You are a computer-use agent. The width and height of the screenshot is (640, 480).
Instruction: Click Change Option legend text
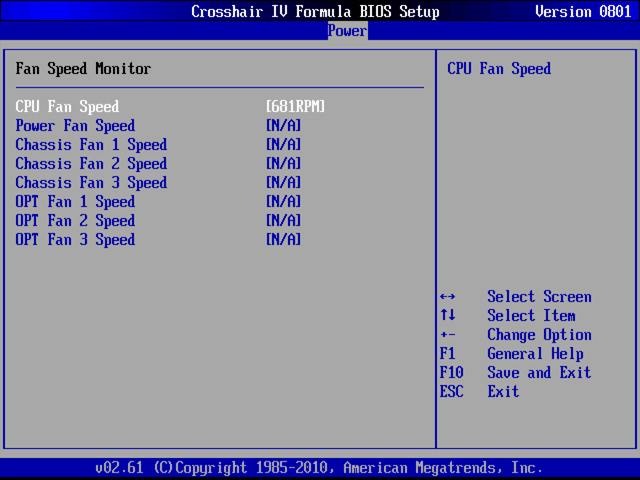(539, 335)
